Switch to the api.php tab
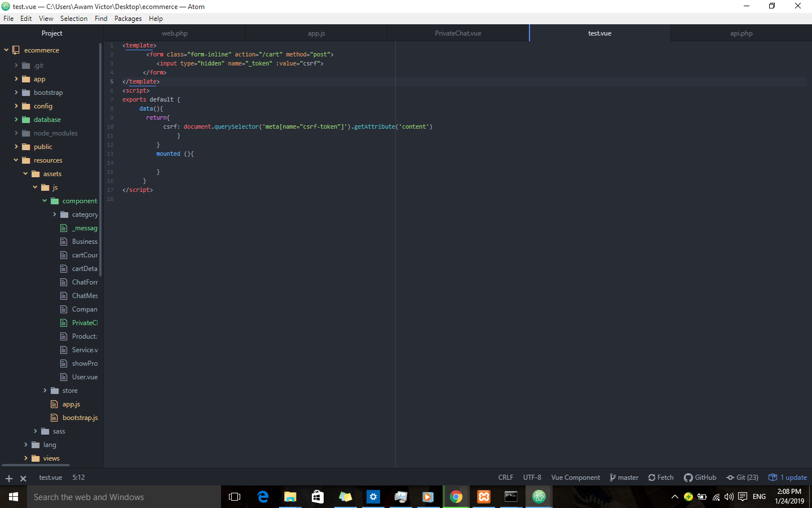Screen dimensions: 812x508 click(741, 33)
